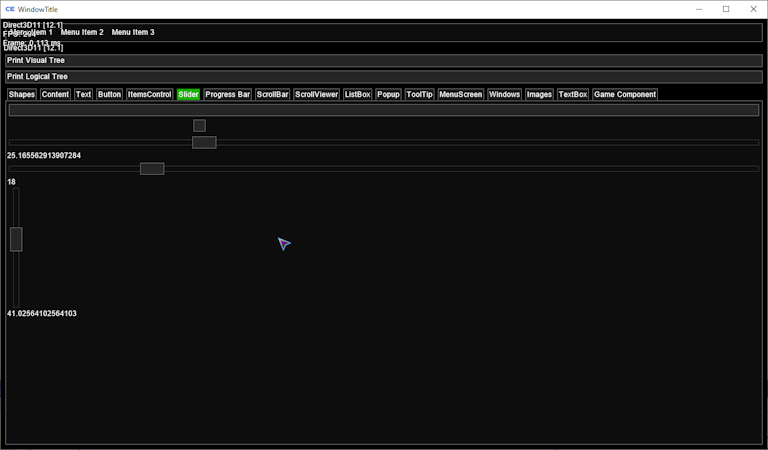
Task: Select the ScrollBar tab
Action: click(272, 94)
